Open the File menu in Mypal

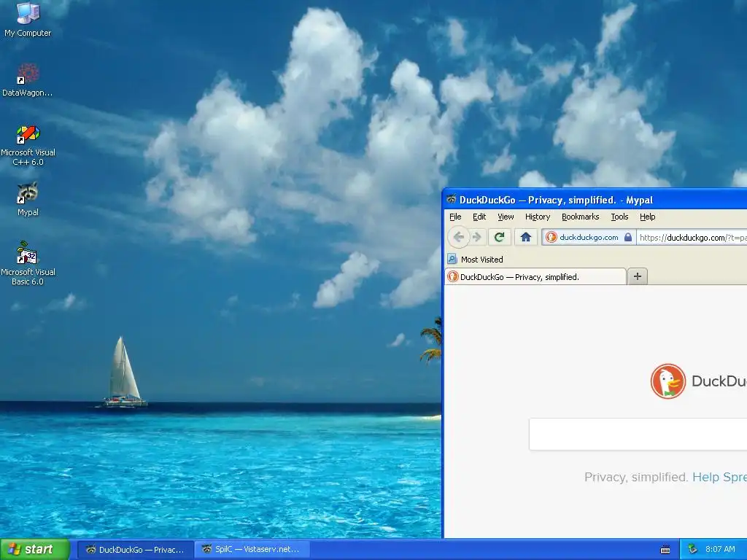coord(455,217)
